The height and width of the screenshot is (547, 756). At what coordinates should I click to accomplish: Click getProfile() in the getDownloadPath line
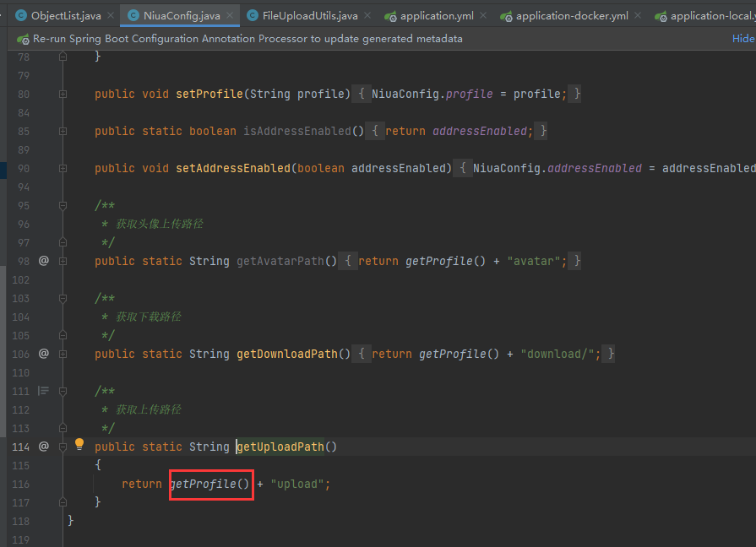pos(459,354)
